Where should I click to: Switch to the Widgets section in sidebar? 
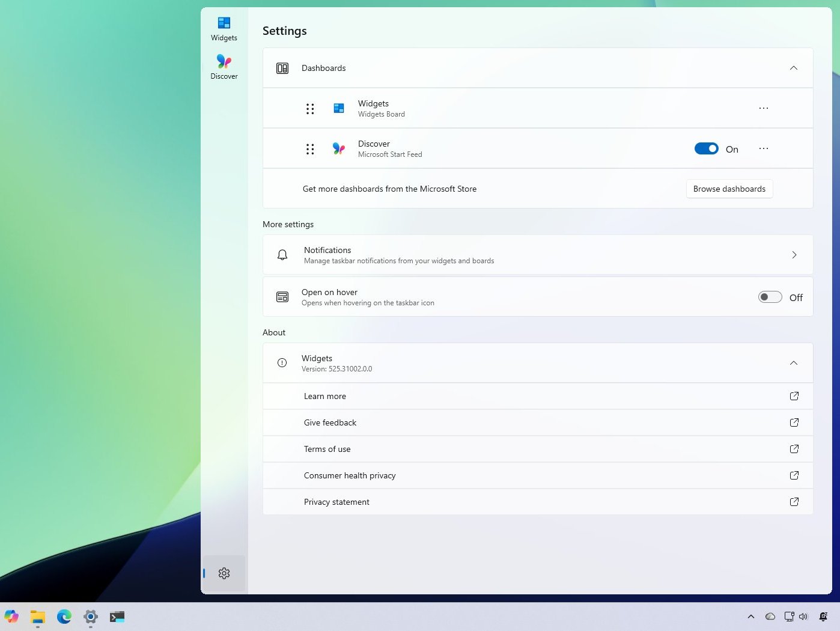(x=224, y=28)
